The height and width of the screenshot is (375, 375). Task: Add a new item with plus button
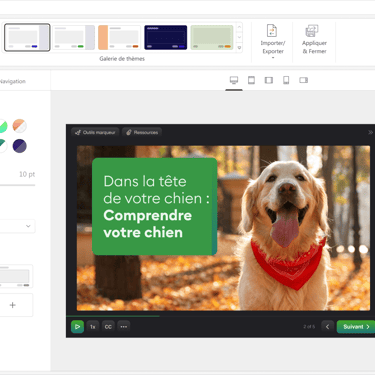(x=13, y=305)
